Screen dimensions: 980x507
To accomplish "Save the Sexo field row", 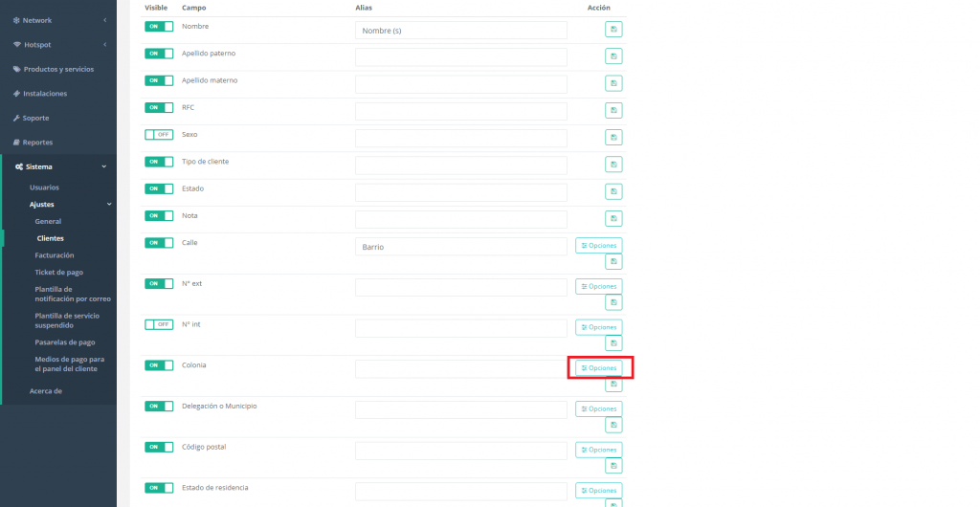I will click(x=613, y=138).
